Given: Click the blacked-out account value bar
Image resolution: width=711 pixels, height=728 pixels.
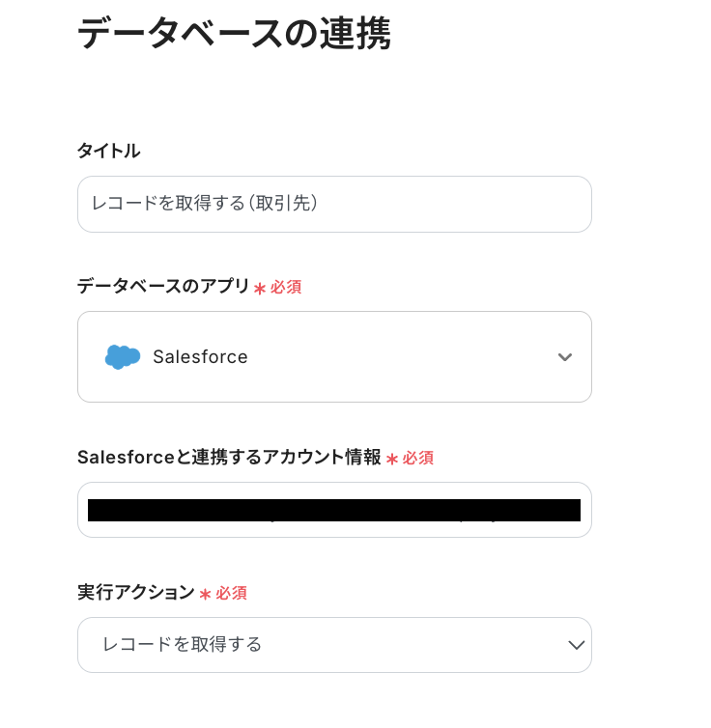Looking at the screenshot, I should (334, 510).
